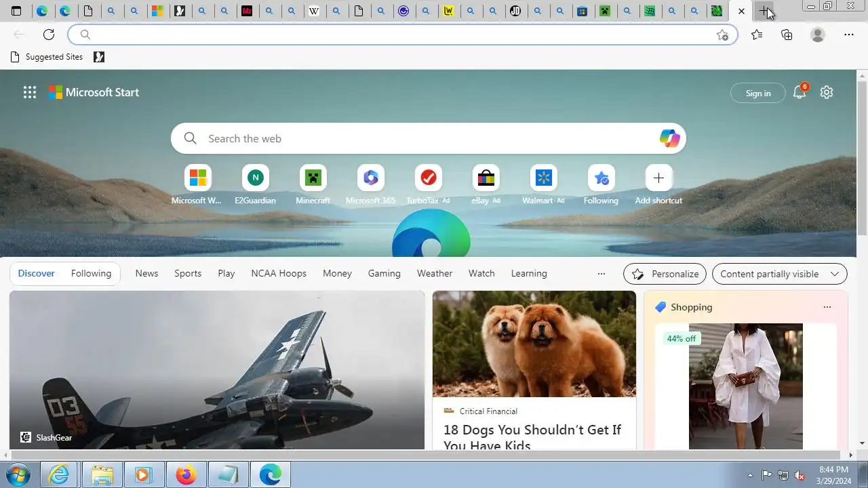868x488 pixels.
Task: Open the Microsoft apps grid launcher
Action: [30, 92]
